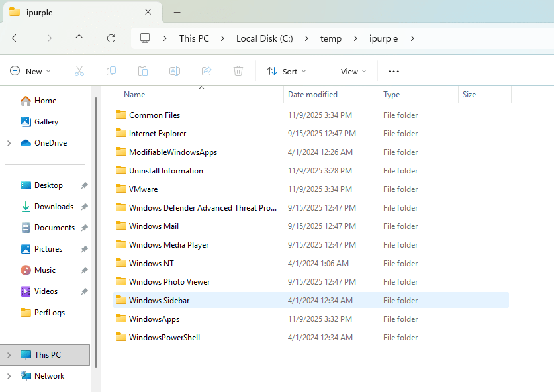Click the Delete trash can icon

pos(238,72)
